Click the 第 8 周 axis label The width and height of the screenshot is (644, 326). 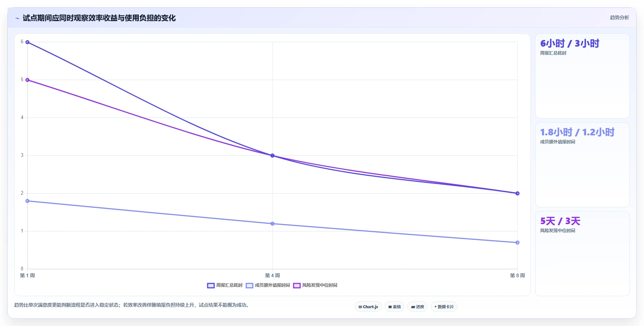pos(517,275)
